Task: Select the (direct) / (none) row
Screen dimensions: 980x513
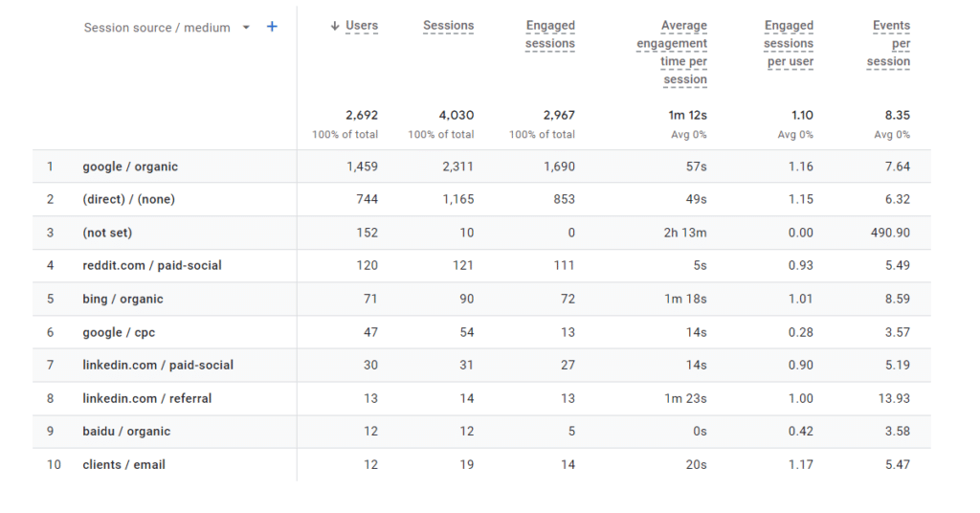Action: [x=128, y=199]
